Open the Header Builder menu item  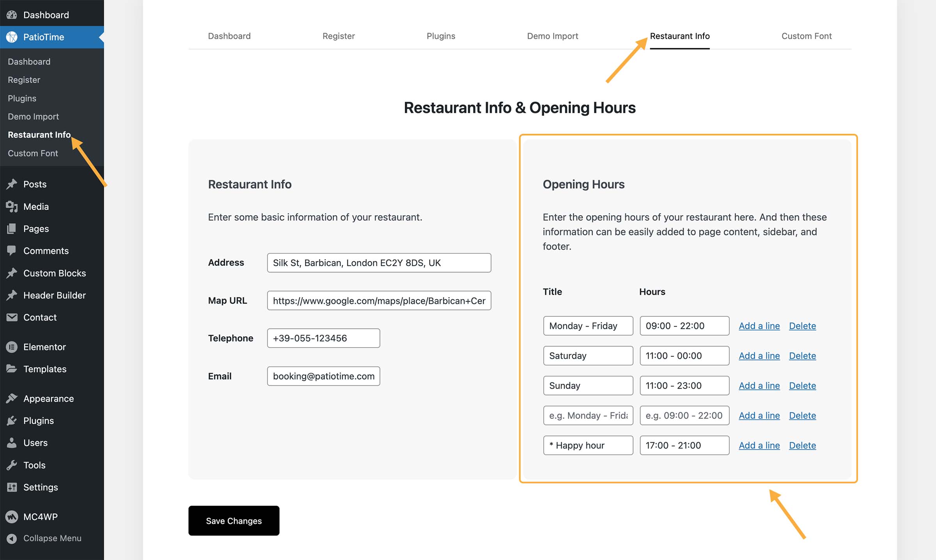coord(54,295)
